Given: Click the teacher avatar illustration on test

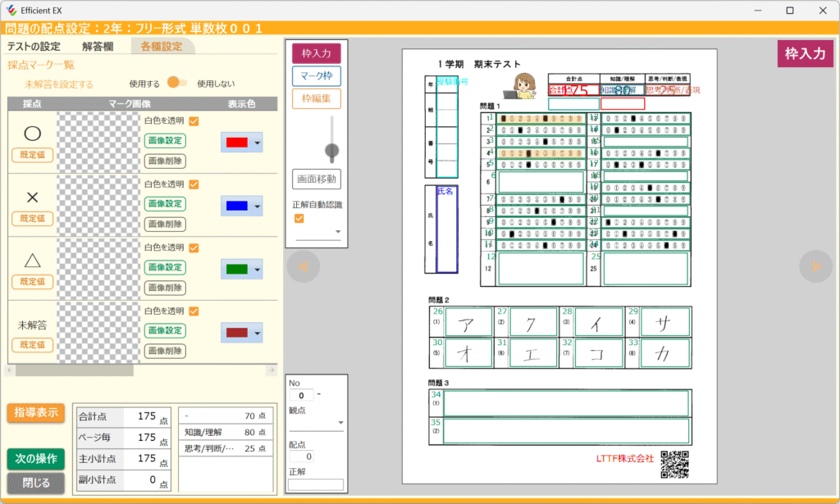Looking at the screenshot, I should click(524, 84).
